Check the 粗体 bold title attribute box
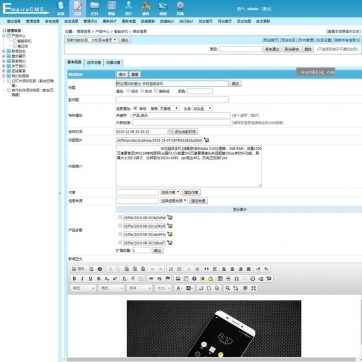362x362 pixels. (128, 91)
